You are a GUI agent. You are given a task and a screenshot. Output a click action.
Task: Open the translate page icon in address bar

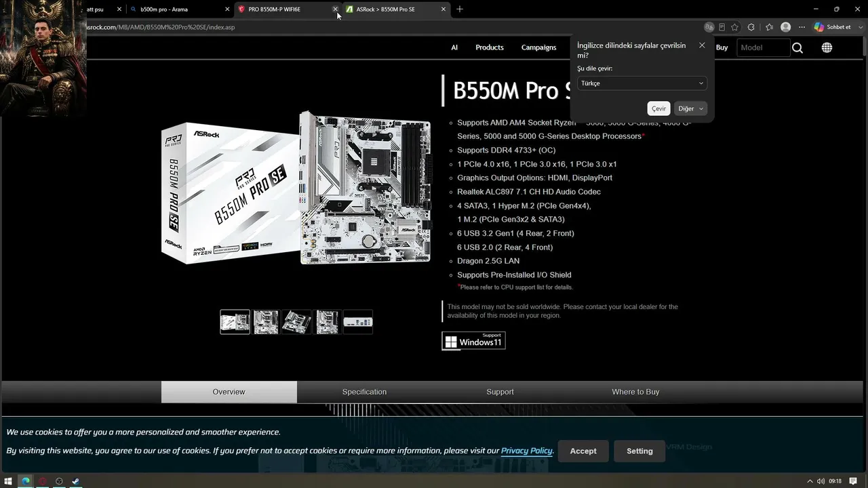pyautogui.click(x=709, y=27)
